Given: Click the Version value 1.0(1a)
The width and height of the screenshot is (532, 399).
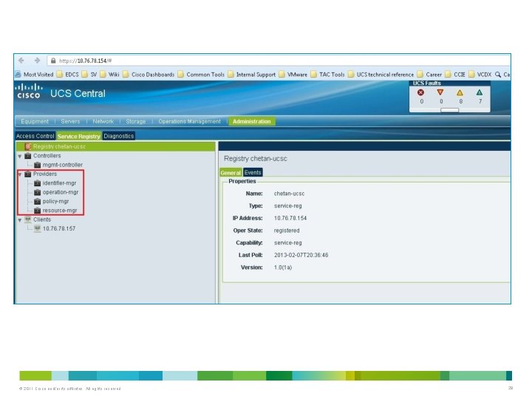Looking at the screenshot, I should 283,267.
